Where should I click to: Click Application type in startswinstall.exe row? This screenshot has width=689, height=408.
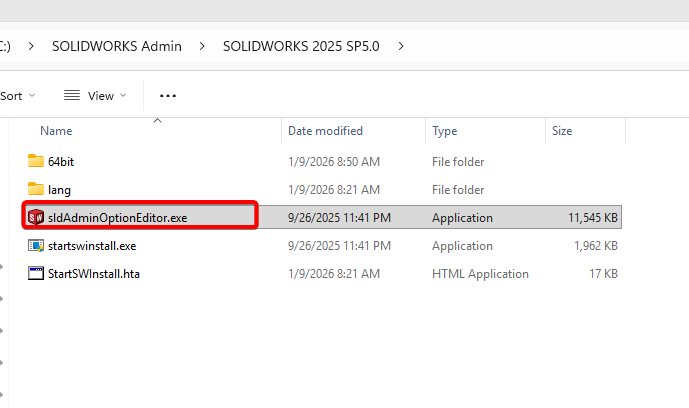pos(462,246)
